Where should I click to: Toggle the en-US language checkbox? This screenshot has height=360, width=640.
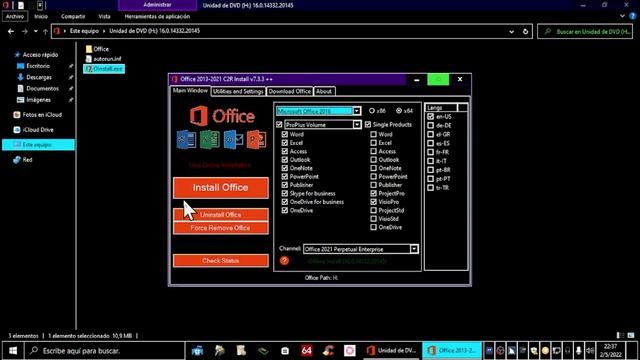(x=430, y=117)
